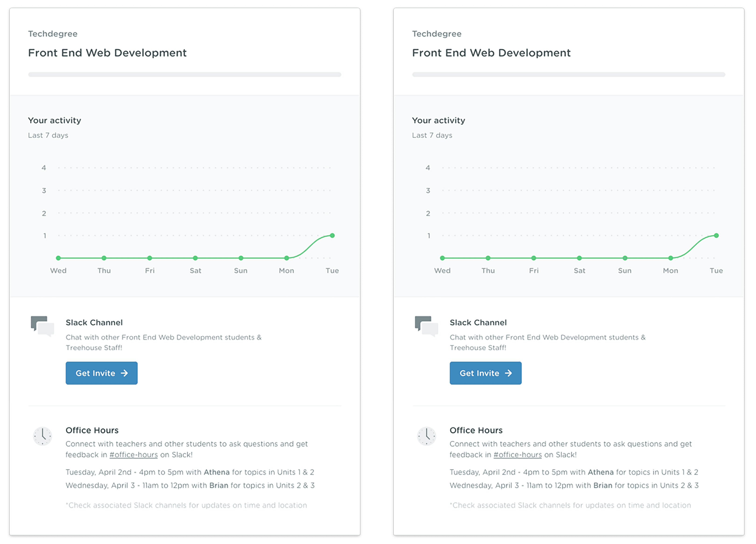Select Fri data point in right chart
The image size is (756, 544).
coord(534,258)
